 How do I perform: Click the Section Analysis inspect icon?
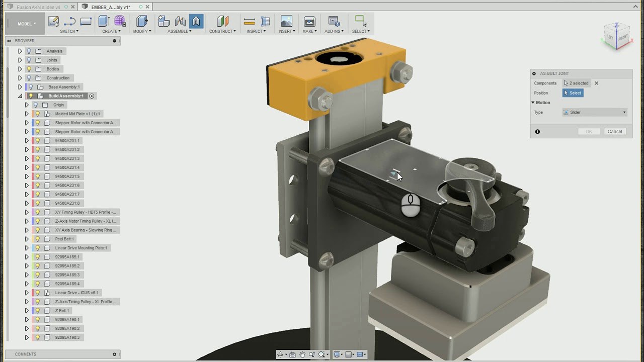tap(266, 21)
